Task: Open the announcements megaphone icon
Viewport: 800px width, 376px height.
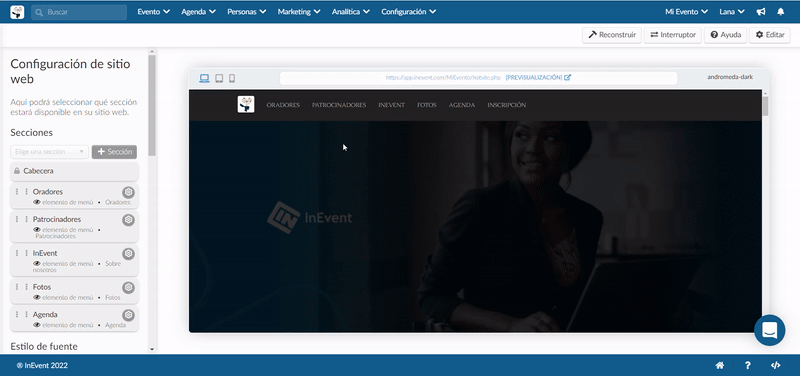Action: [x=761, y=12]
